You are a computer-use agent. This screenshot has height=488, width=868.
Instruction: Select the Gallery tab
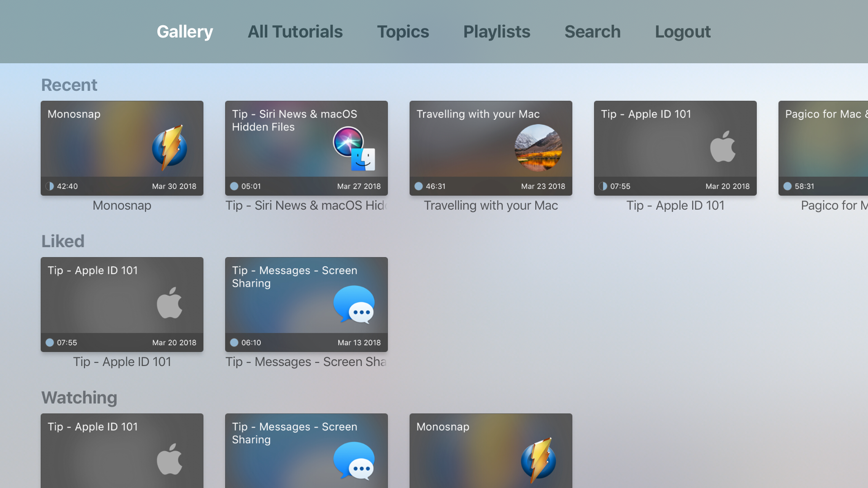click(184, 32)
